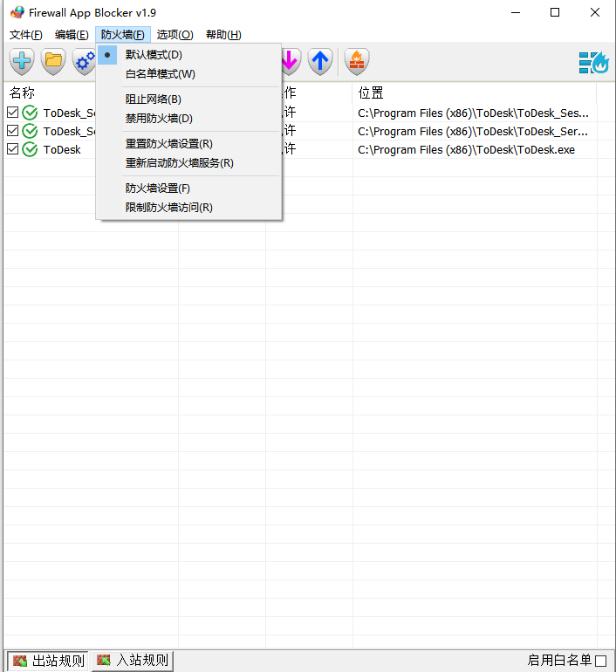Maximize the Firewall App Blocker window

pos(555,12)
